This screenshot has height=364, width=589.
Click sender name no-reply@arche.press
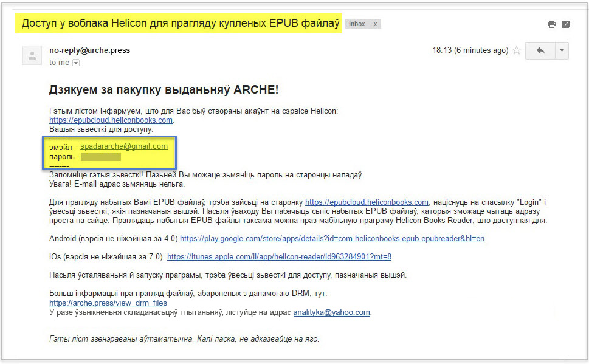point(89,50)
